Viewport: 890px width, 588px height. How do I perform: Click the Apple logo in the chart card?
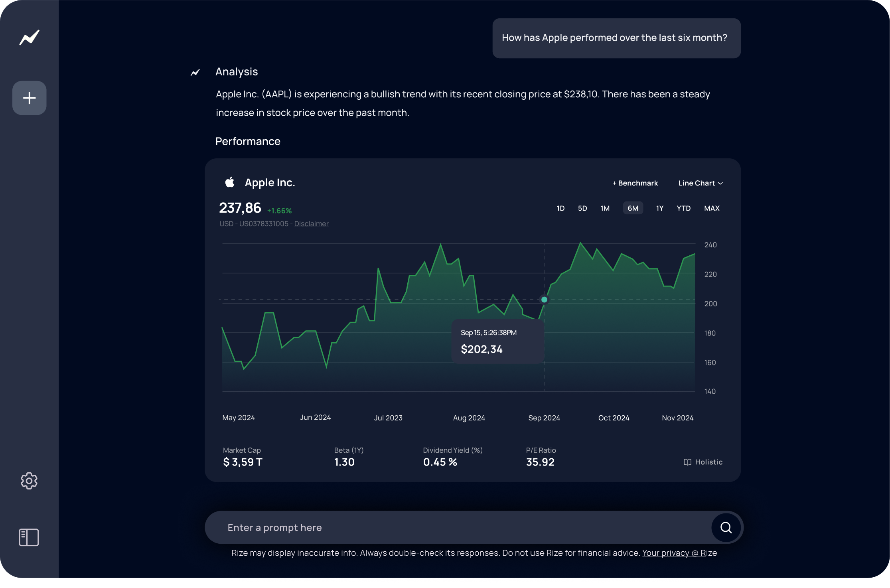pyautogui.click(x=230, y=182)
